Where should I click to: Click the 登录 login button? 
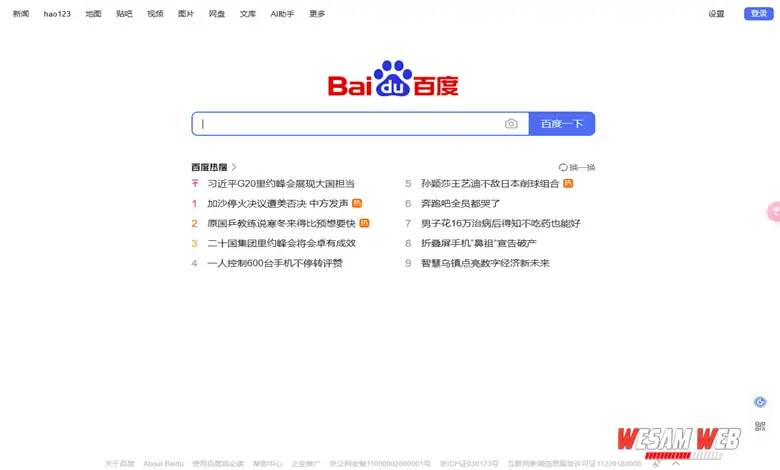click(x=759, y=13)
